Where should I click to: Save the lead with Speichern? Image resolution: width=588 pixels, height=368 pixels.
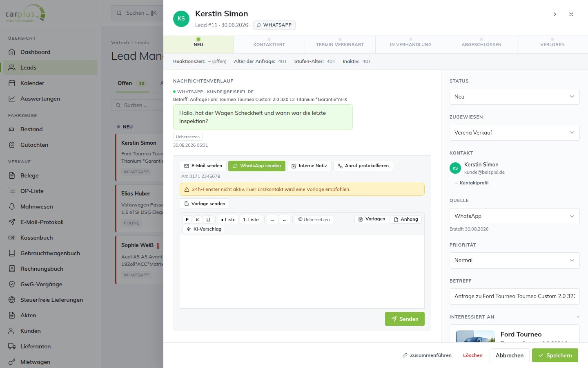tap(555, 355)
